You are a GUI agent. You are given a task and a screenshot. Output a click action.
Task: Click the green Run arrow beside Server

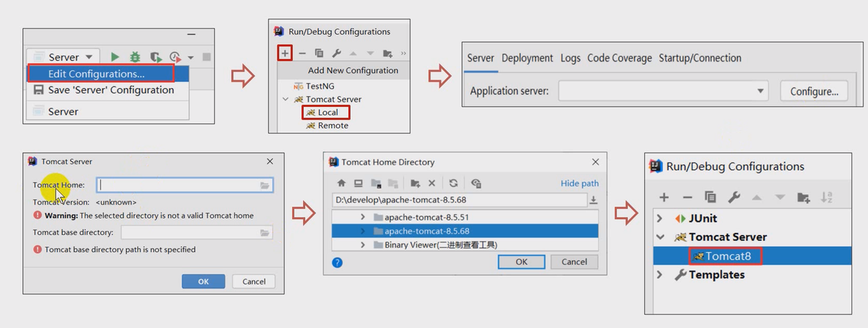(x=115, y=57)
